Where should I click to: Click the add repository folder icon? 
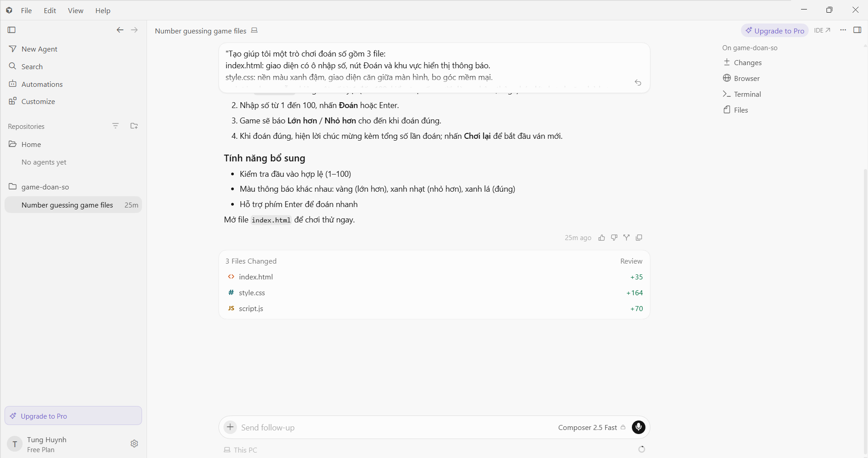134,126
